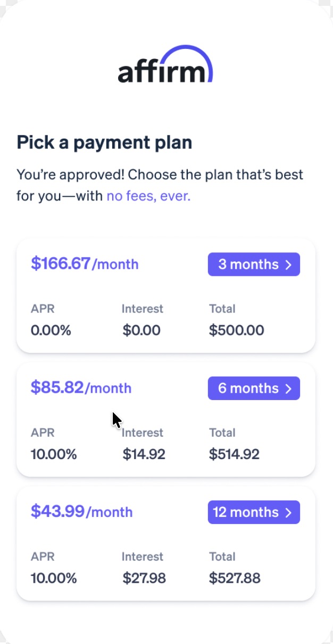
Task: Click the chevron arrow beside 3 months
Action: point(288,265)
